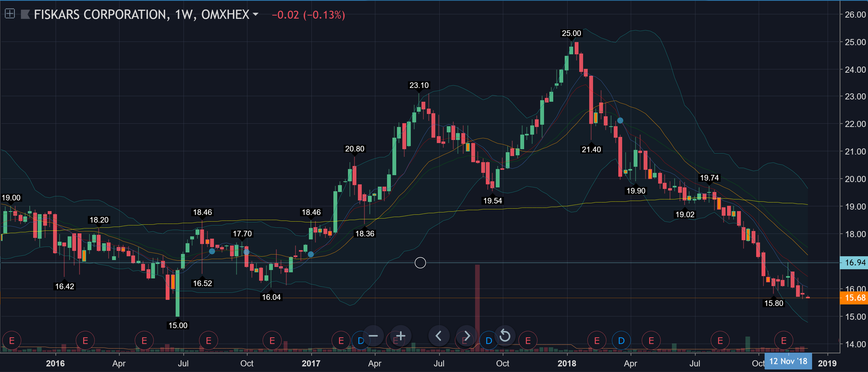Click the zoom out minus button
The image size is (868, 372).
pos(373,336)
